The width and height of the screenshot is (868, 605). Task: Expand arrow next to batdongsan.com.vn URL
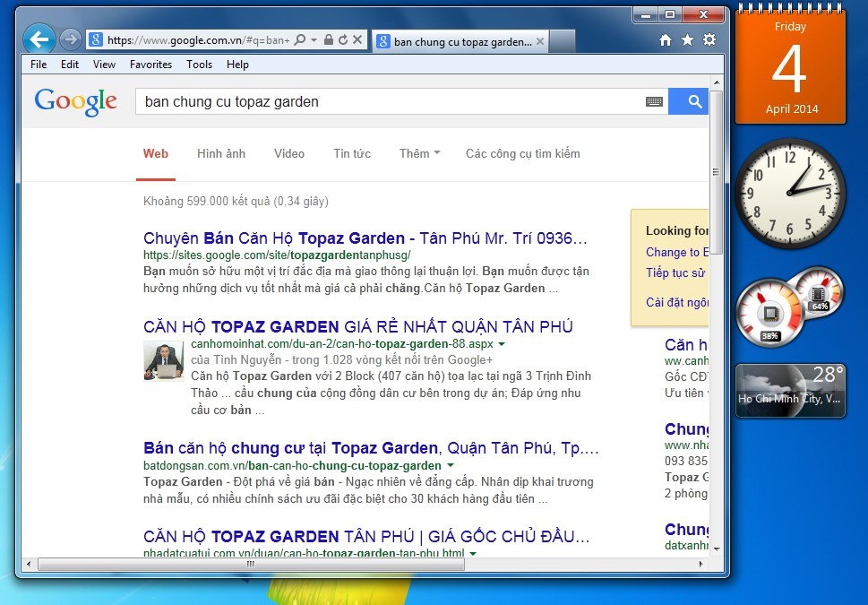click(451, 465)
